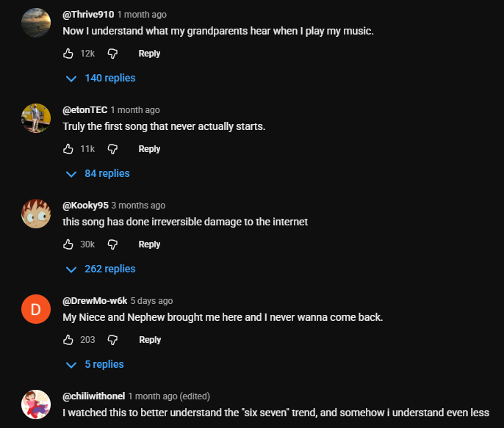Viewport: 504px width, 428px height.
Task: Open @Thrive910's channel avatar
Action: 36,23
